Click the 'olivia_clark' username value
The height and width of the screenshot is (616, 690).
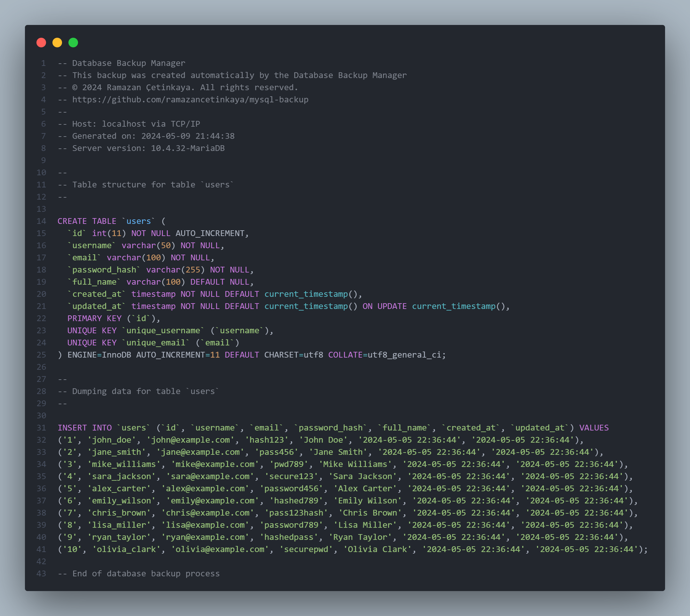point(127,549)
